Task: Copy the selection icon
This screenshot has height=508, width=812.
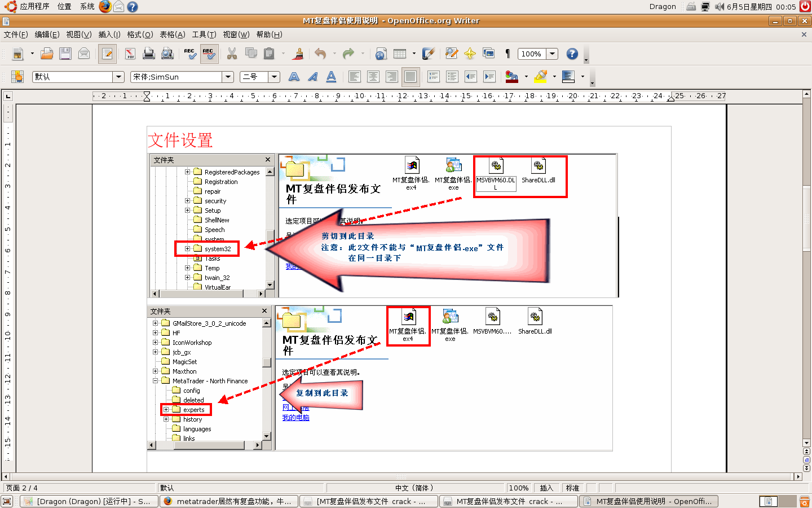Action: [x=250, y=54]
